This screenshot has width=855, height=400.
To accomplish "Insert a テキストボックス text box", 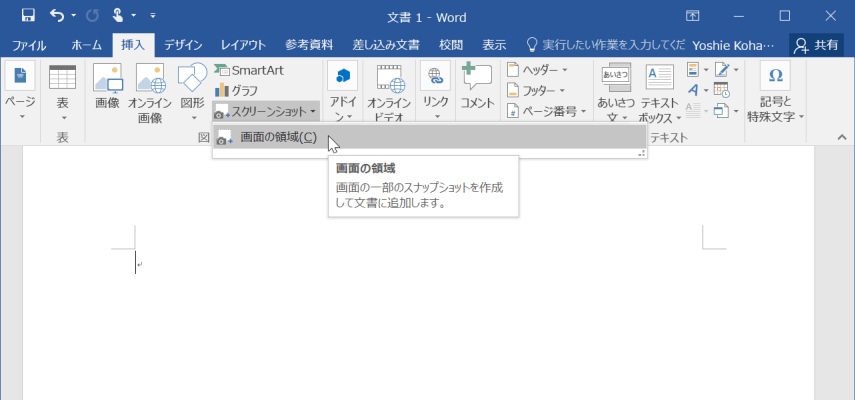I will [660, 92].
